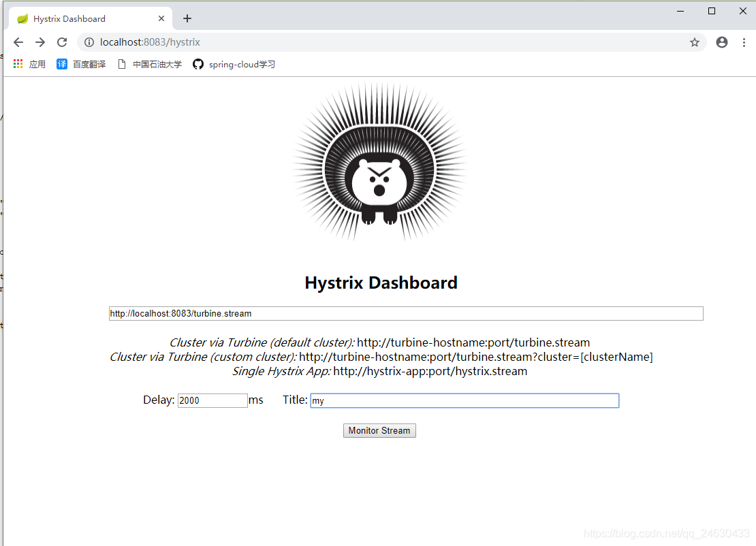The height and width of the screenshot is (546, 756).
Task: Click the Delay input with 2000
Action: point(212,400)
